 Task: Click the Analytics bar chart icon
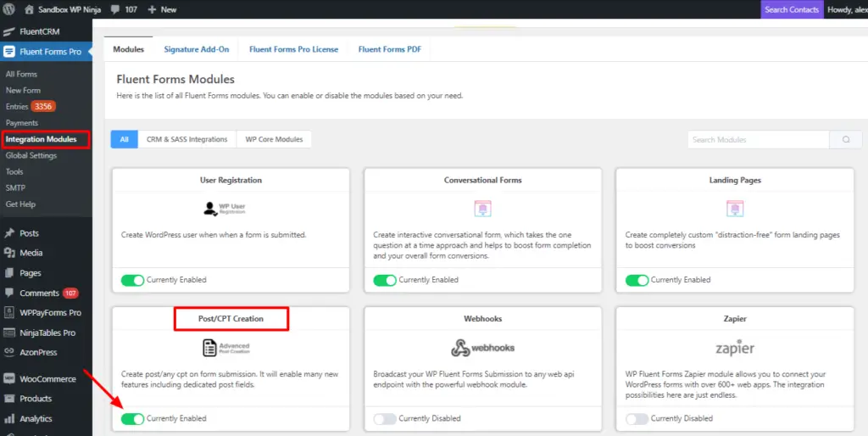point(8,418)
